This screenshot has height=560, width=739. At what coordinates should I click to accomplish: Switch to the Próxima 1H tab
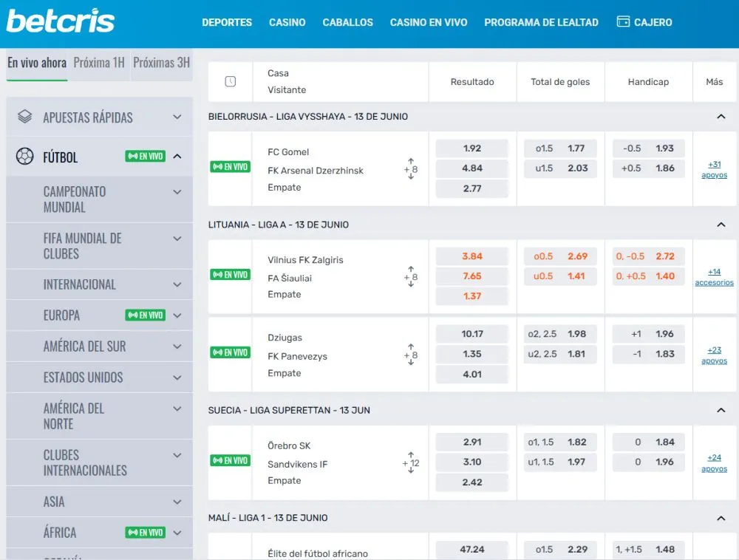pos(99,63)
